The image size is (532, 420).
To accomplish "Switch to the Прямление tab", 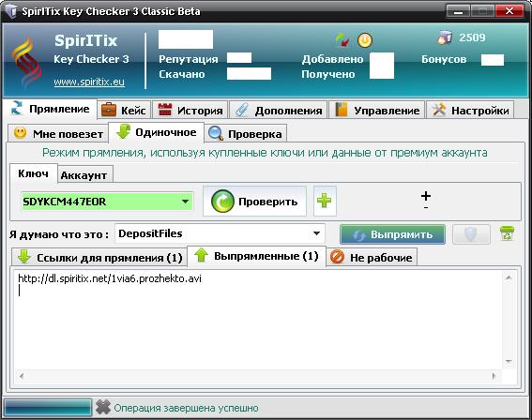I will click(50, 109).
